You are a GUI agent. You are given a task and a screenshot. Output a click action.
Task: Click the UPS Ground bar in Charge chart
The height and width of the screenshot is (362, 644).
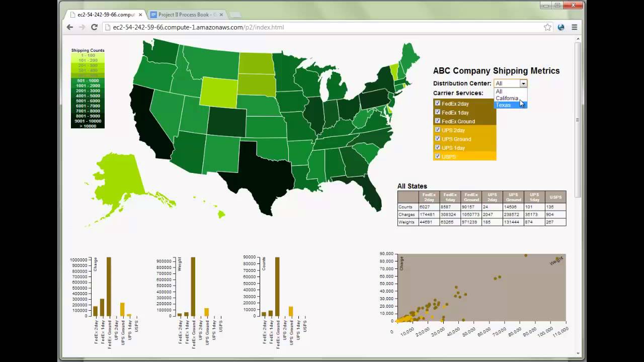click(x=122, y=309)
